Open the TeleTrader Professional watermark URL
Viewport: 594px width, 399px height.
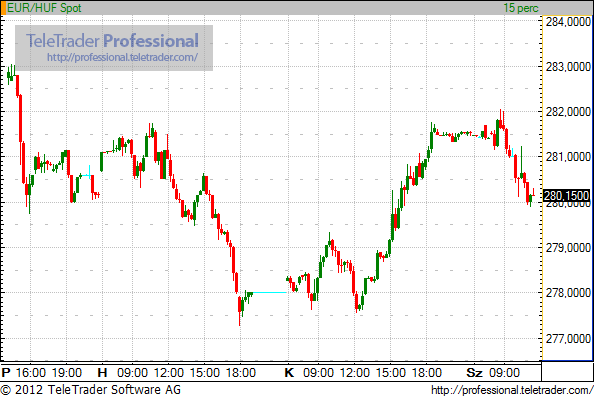tap(122, 57)
